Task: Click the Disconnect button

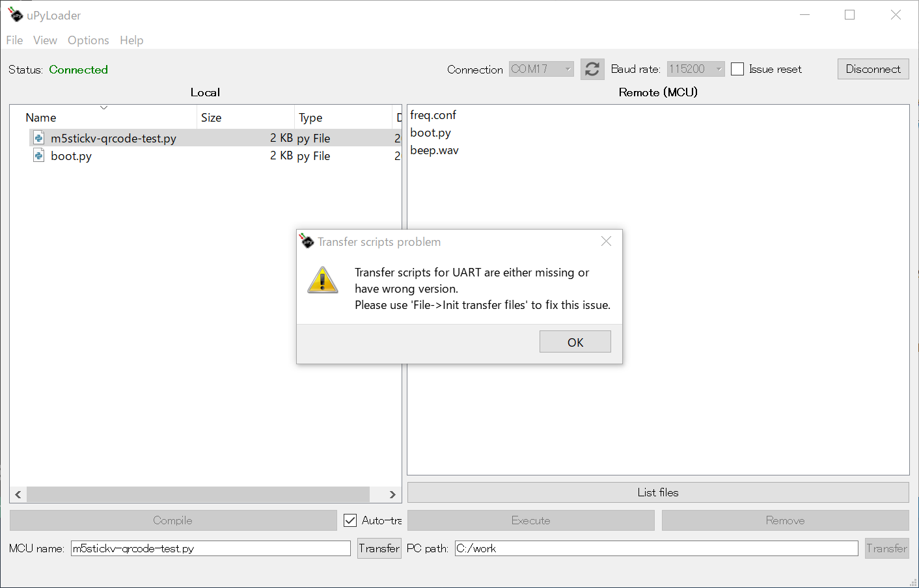Action: tap(873, 69)
